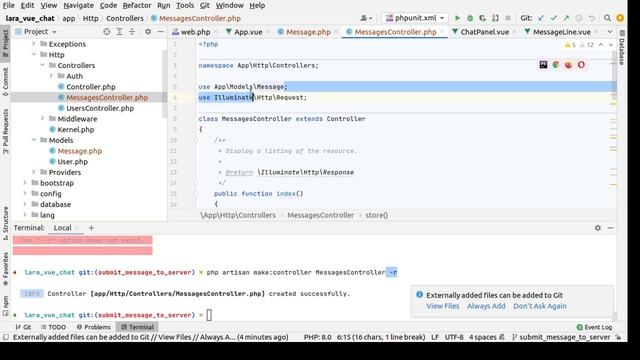Image resolution: width=640 pixels, height=360 pixels.
Task: Open user account dropdown icon
Action: click(366, 18)
